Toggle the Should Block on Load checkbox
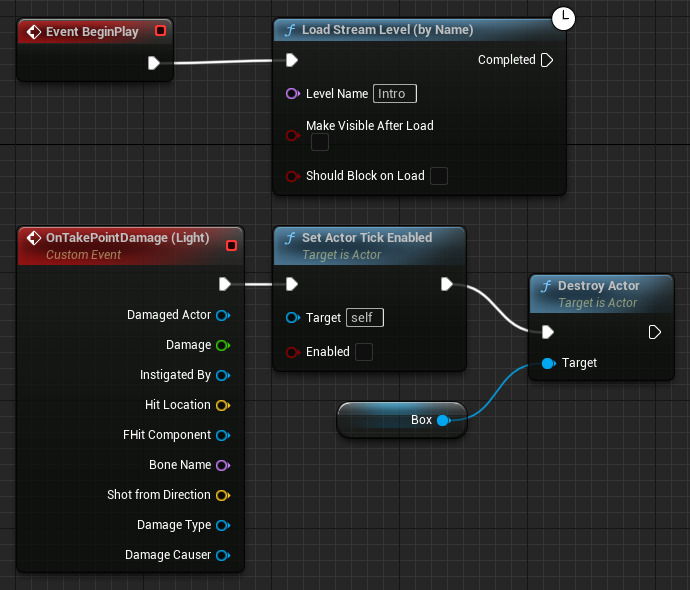The image size is (690, 590). tap(439, 176)
